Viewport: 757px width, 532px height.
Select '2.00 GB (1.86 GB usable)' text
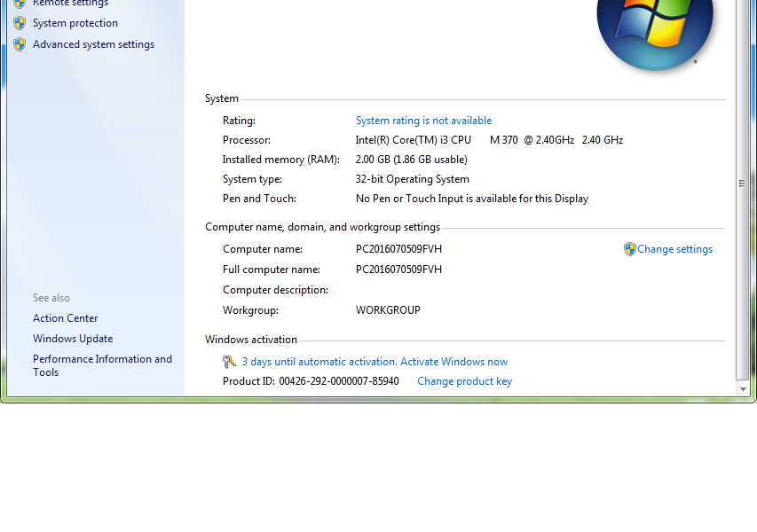pos(411,160)
